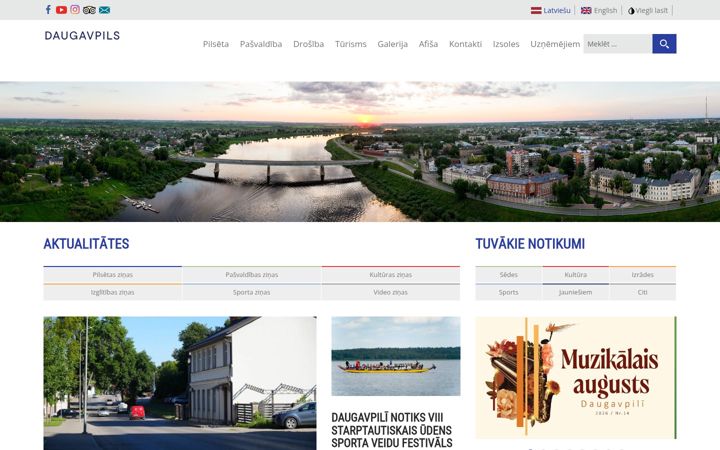720x450 pixels.
Task: Open the Pašvaldība menu
Action: 261,44
